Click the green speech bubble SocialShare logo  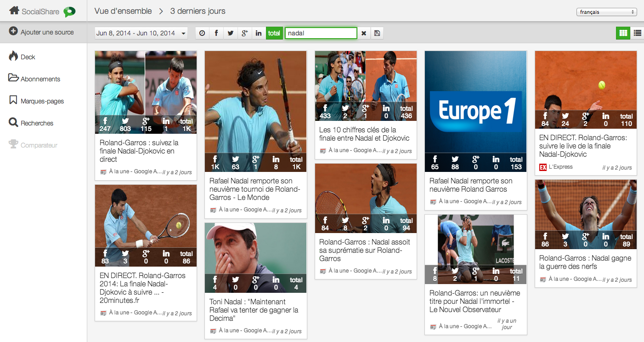(69, 12)
